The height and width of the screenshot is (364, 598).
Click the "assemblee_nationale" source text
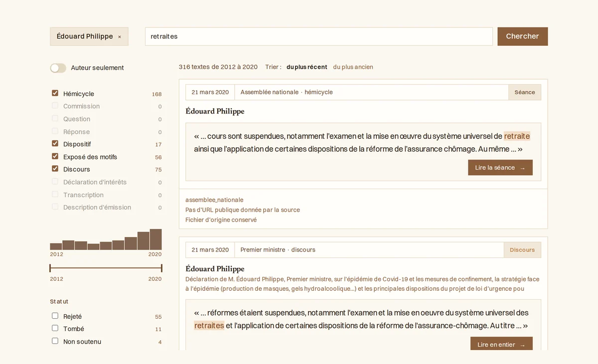pyautogui.click(x=214, y=200)
